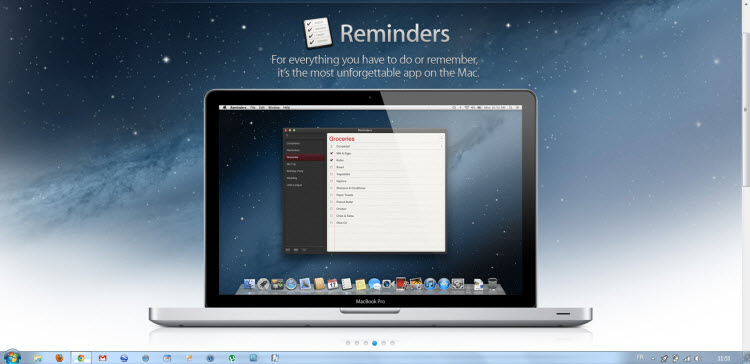The height and width of the screenshot is (364, 750).
Task: Select the first carousel dot
Action: click(348, 343)
